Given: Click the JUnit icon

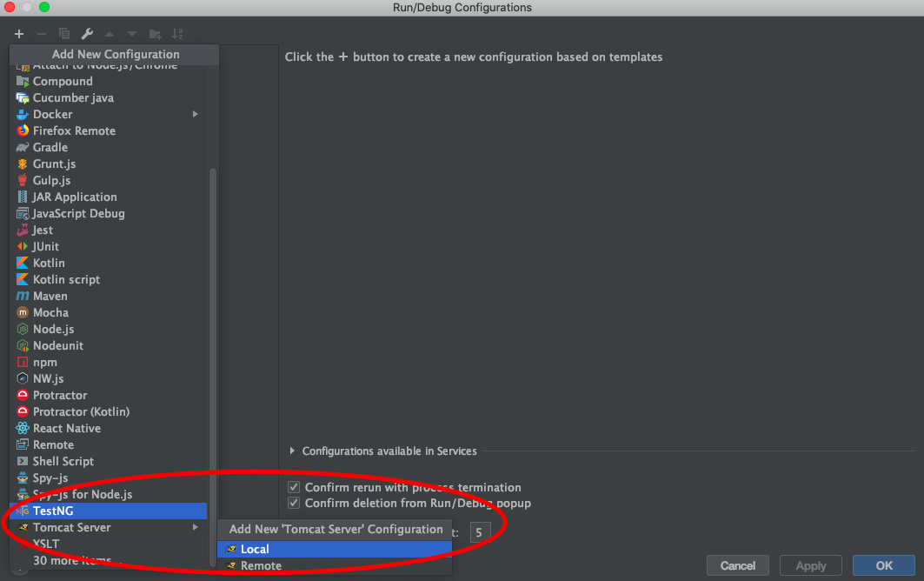Looking at the screenshot, I should [x=23, y=246].
